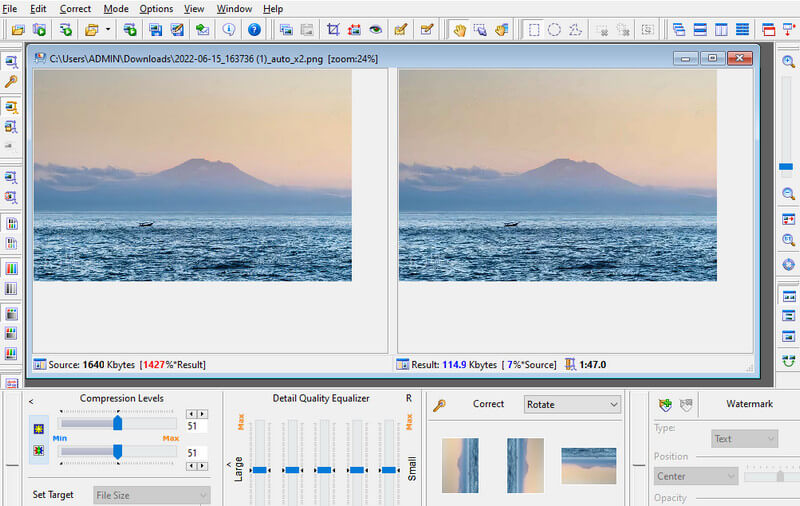The image size is (800, 506).
Task: Choose the ellipse selection tool
Action: [554, 30]
